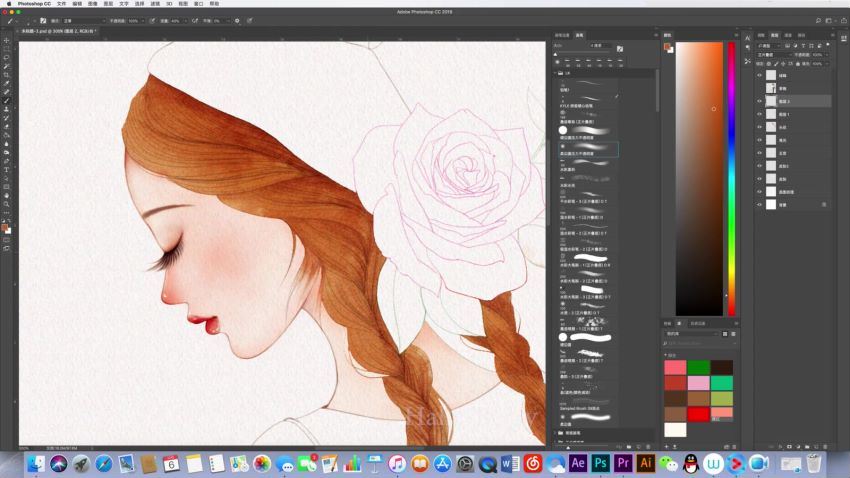
Task: Select the white round brush preset in brush list
Action: [x=563, y=130]
